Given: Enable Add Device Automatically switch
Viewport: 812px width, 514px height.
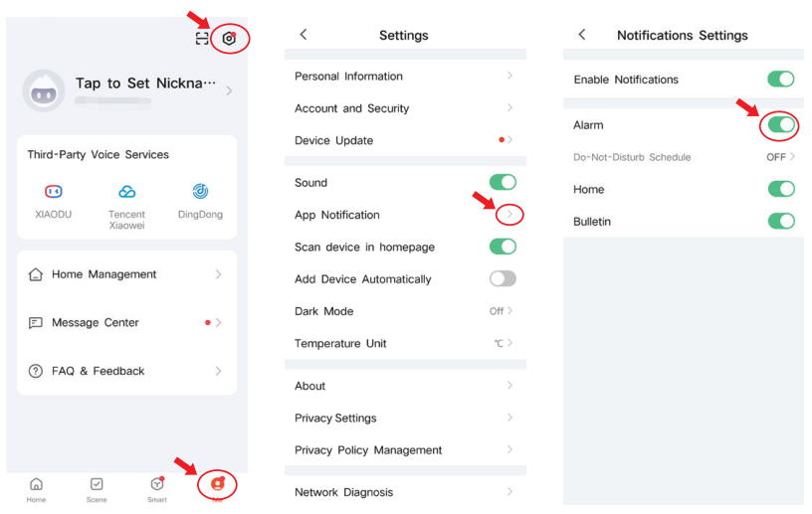Looking at the screenshot, I should [503, 279].
